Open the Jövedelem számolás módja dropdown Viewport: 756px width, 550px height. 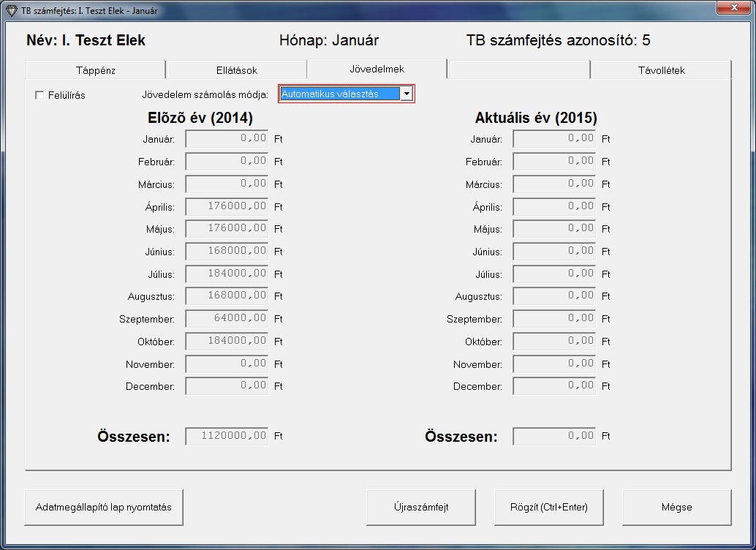pos(407,94)
